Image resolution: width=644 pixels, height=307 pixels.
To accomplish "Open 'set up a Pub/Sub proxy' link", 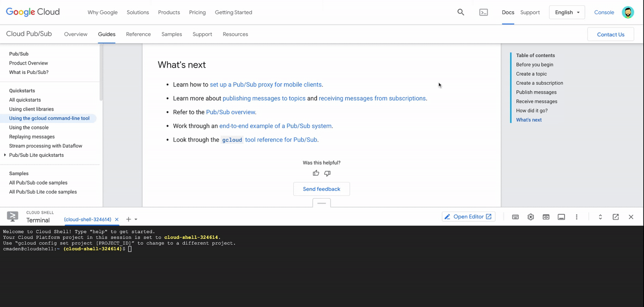I will [266, 85].
